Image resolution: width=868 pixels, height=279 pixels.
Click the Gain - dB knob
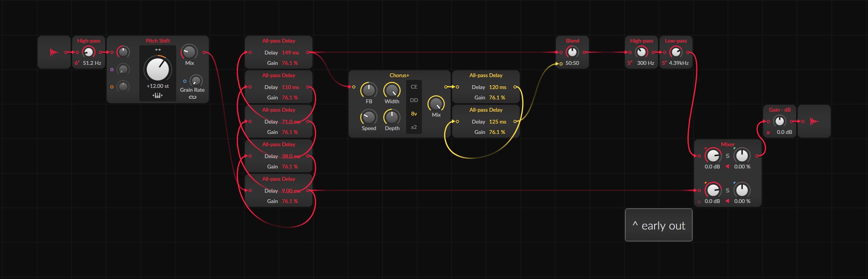click(779, 121)
